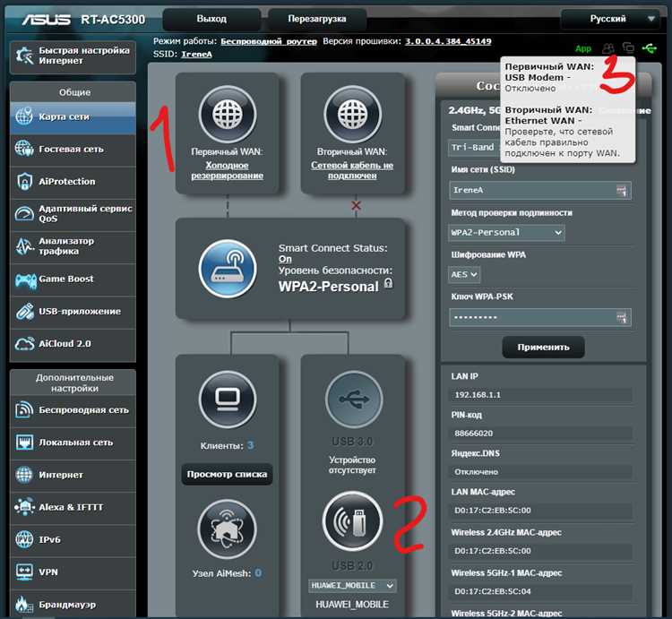Screen dimensions: 672x619
Task: Select the router status icon
Action: [x=228, y=268]
